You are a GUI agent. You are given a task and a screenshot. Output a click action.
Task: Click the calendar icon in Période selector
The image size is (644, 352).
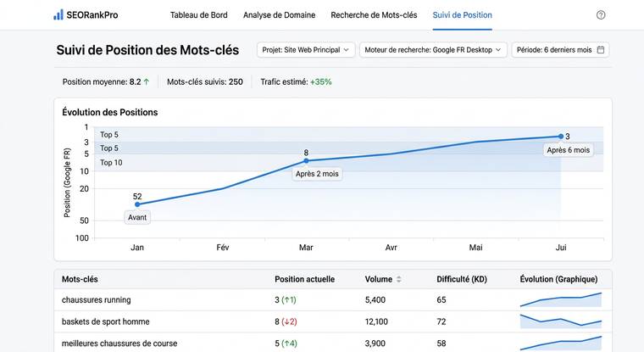coord(601,50)
